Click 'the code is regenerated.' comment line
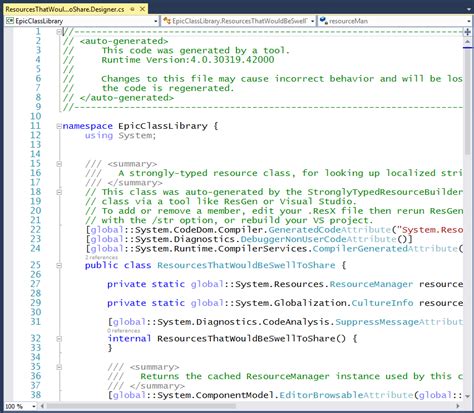The image size is (474, 413). tap(168, 88)
